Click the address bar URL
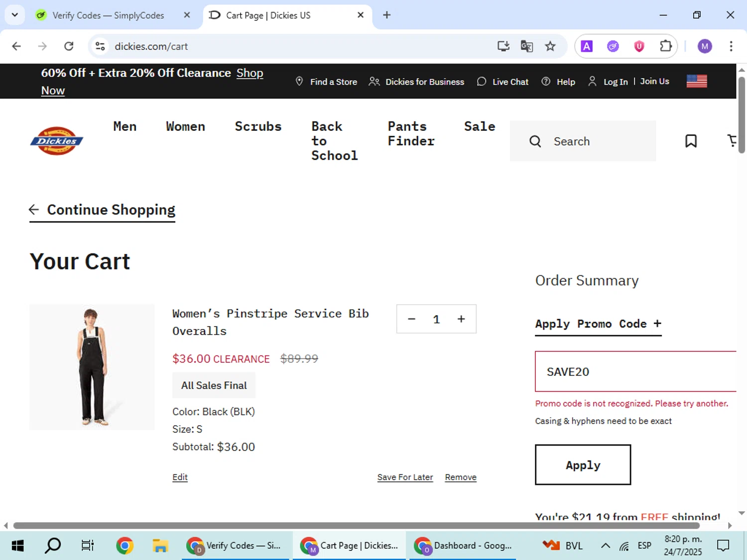The image size is (747, 560). tap(151, 46)
